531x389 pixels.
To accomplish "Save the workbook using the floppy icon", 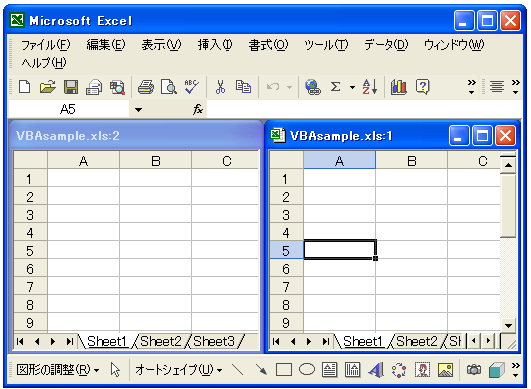I will [71, 87].
